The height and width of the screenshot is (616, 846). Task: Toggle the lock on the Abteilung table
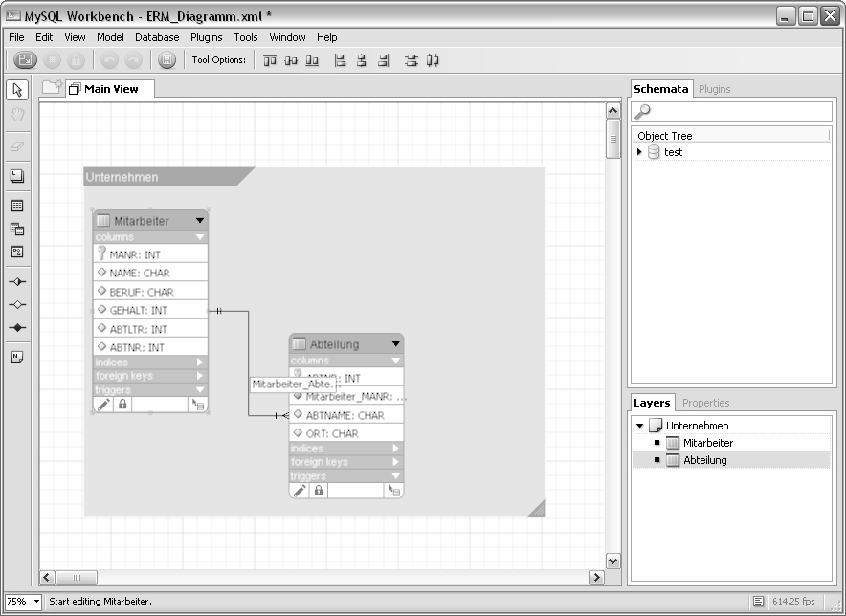319,491
